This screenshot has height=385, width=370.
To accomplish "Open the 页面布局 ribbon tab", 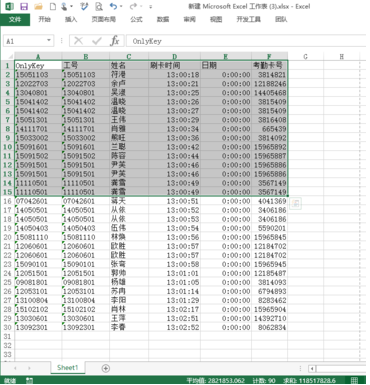I will click(104, 19).
